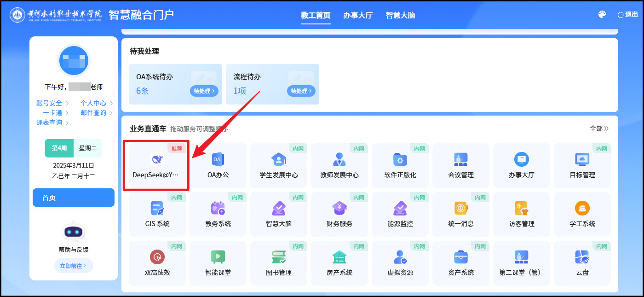Switch to the 智慧大脑 tab

400,15
